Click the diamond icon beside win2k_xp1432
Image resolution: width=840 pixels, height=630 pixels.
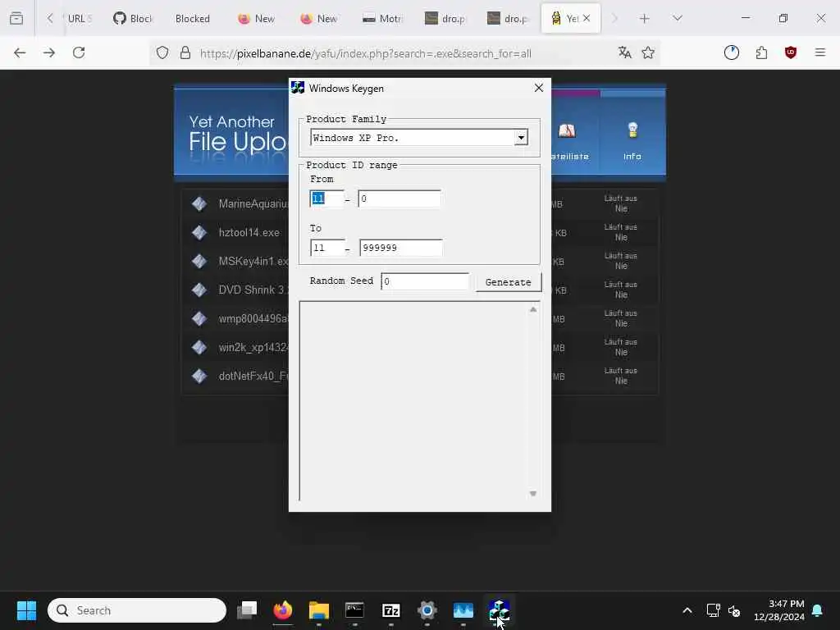coord(199,347)
